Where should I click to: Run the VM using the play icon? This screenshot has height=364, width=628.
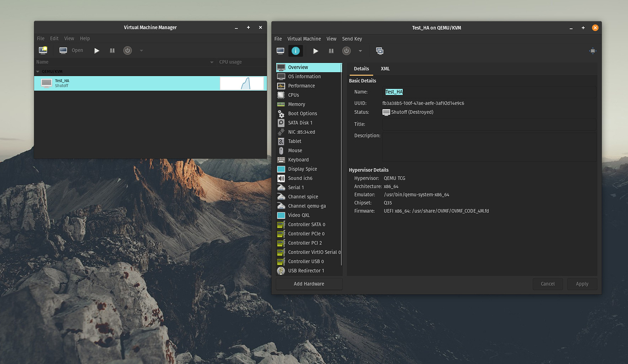point(315,51)
